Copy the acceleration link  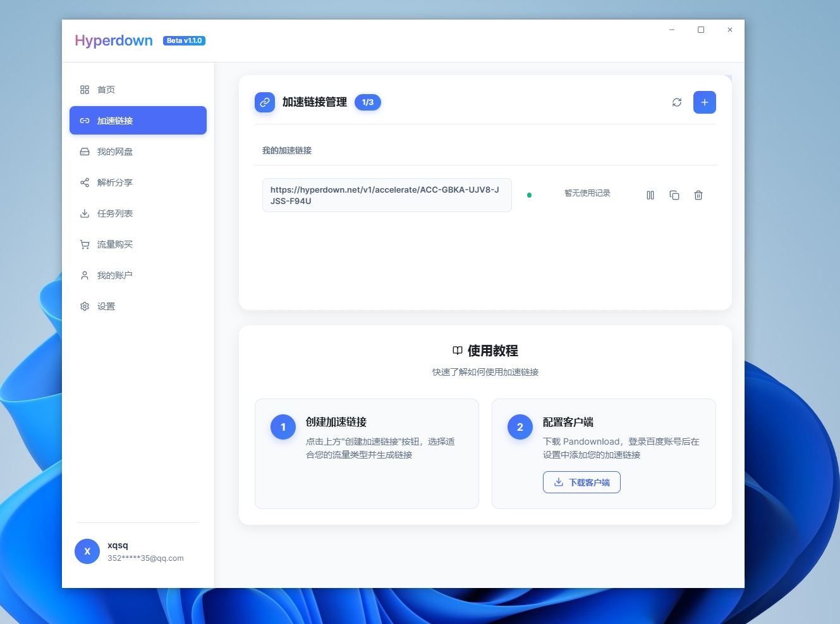[674, 195]
